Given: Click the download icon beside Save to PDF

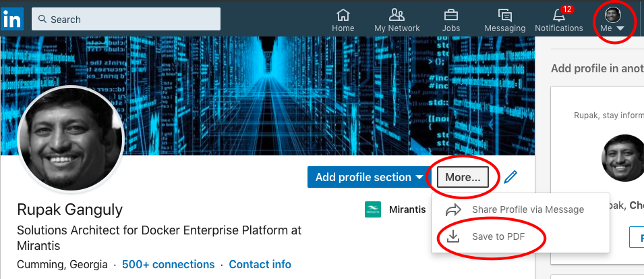Looking at the screenshot, I should pos(453,236).
